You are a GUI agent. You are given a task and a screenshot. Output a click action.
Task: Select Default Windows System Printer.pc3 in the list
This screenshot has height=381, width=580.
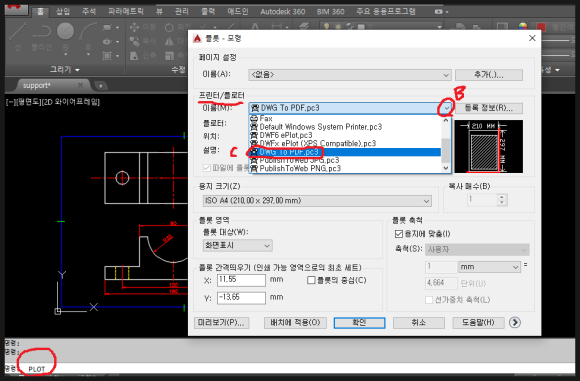(345, 127)
